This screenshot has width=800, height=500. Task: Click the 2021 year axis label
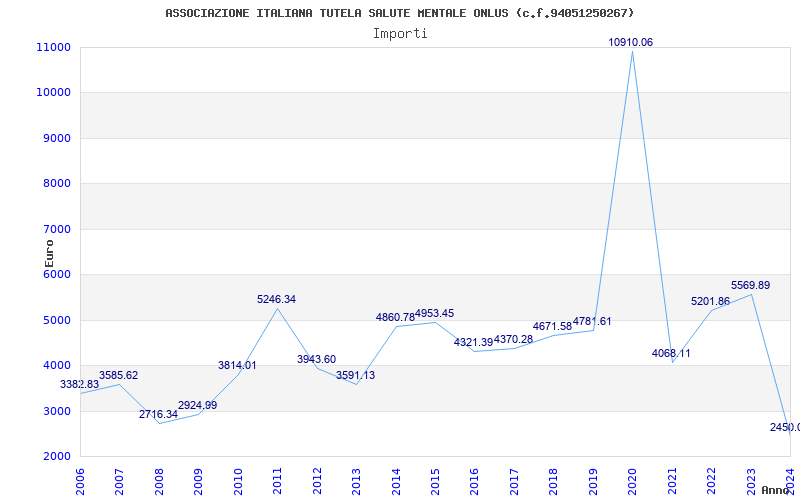(672, 481)
